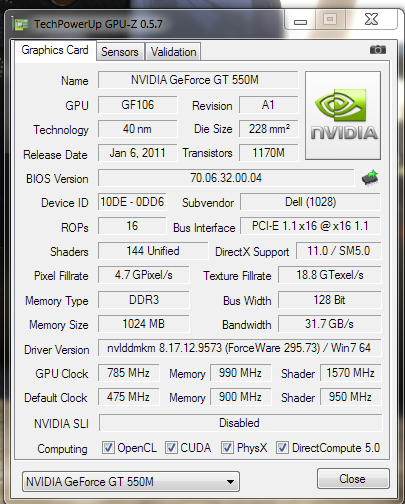Click the BIOS save chip icon

[x=370, y=178]
